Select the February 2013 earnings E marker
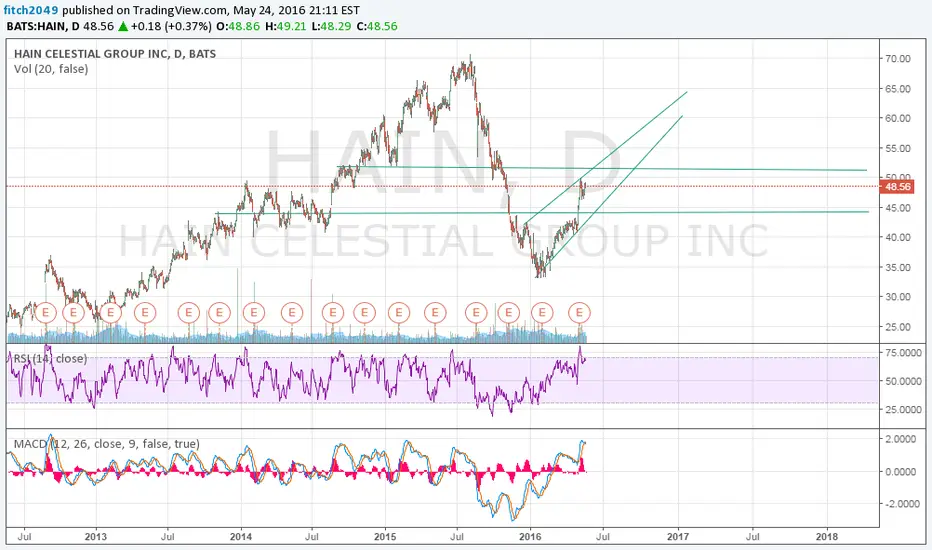This screenshot has height=550, width=932. [111, 312]
